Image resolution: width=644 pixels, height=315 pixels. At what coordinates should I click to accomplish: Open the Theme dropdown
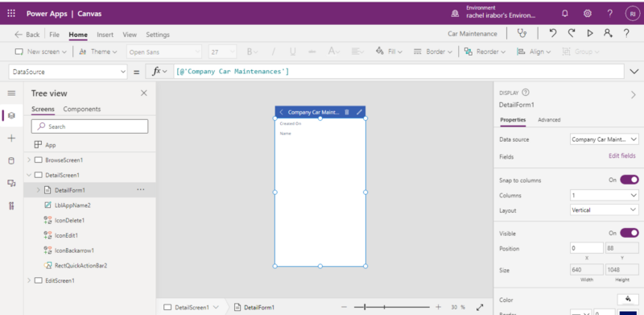coord(97,52)
